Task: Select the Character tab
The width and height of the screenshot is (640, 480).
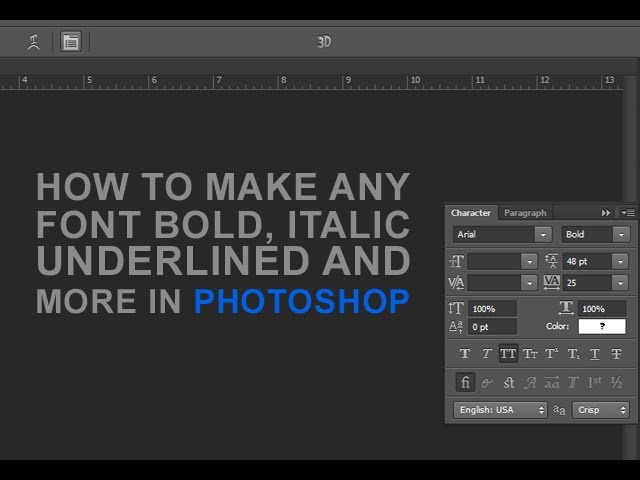Action: coord(471,213)
